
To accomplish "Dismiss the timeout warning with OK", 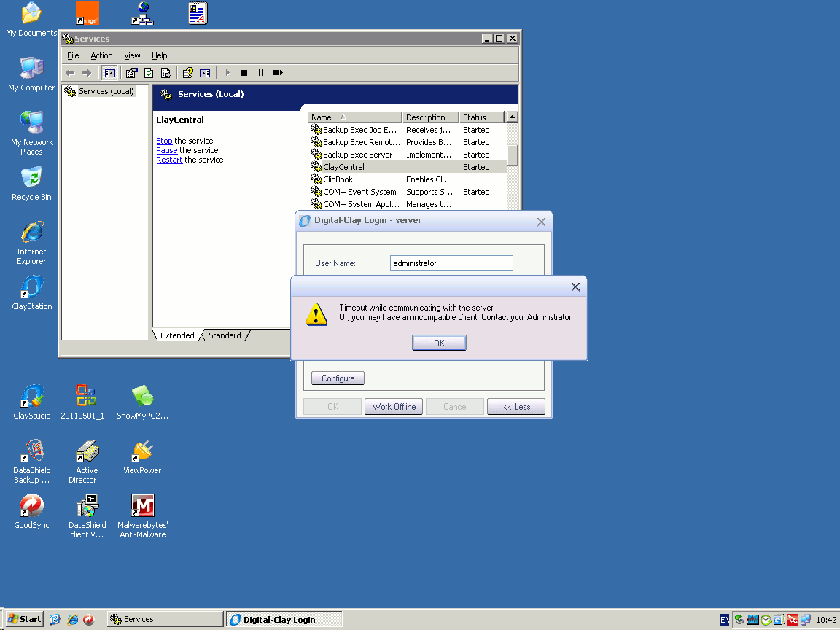I will (x=439, y=343).
